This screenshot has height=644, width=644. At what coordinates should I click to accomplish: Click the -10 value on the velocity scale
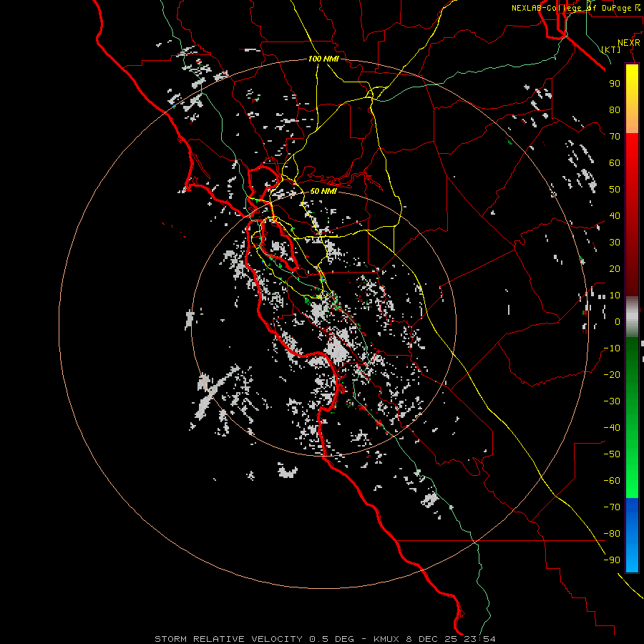pos(612,348)
